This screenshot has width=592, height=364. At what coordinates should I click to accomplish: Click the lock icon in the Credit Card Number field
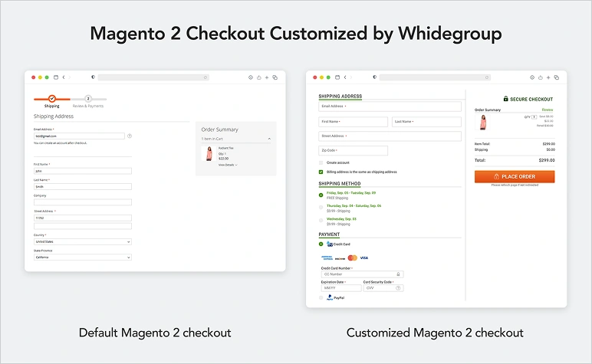coord(398,274)
